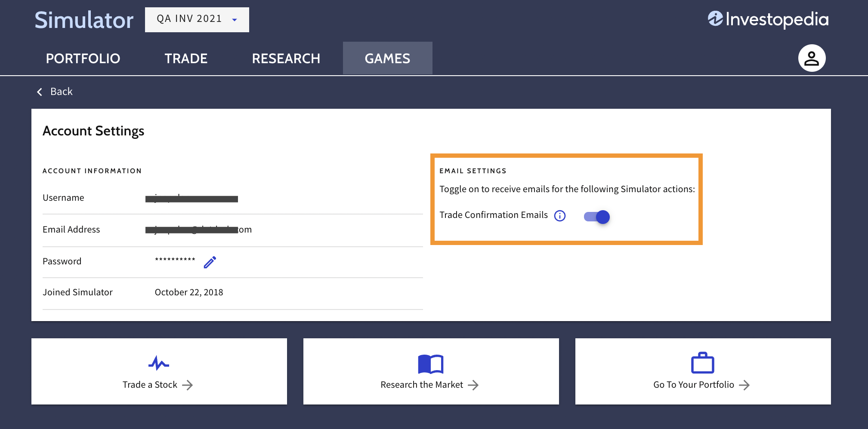The height and width of the screenshot is (429, 868).
Task: Click the open book icon above Research the Market
Action: (430, 364)
